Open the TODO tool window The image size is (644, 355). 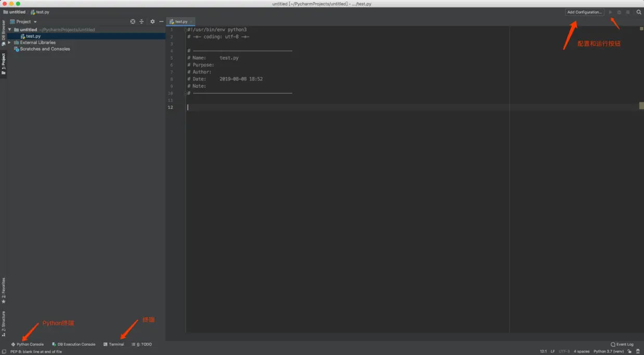(141, 344)
